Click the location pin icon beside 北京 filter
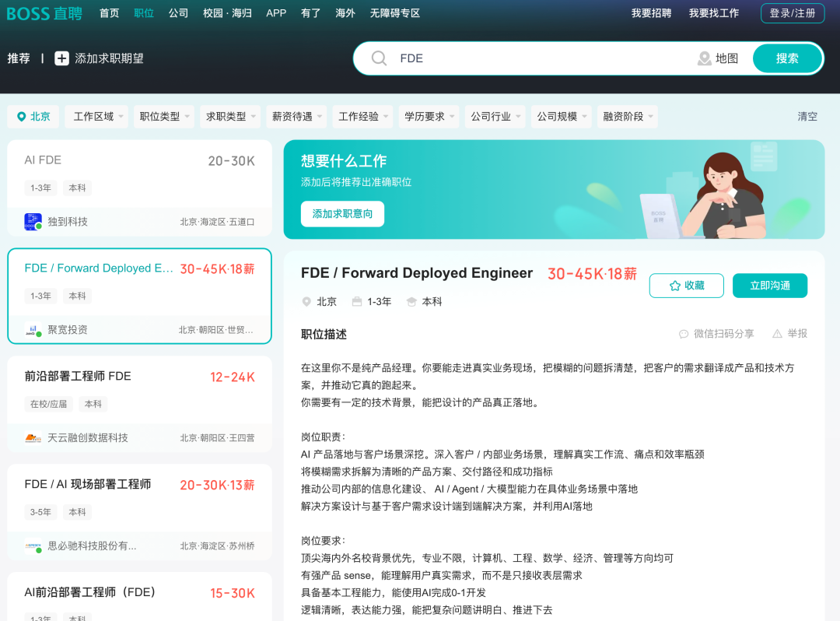 tap(22, 116)
